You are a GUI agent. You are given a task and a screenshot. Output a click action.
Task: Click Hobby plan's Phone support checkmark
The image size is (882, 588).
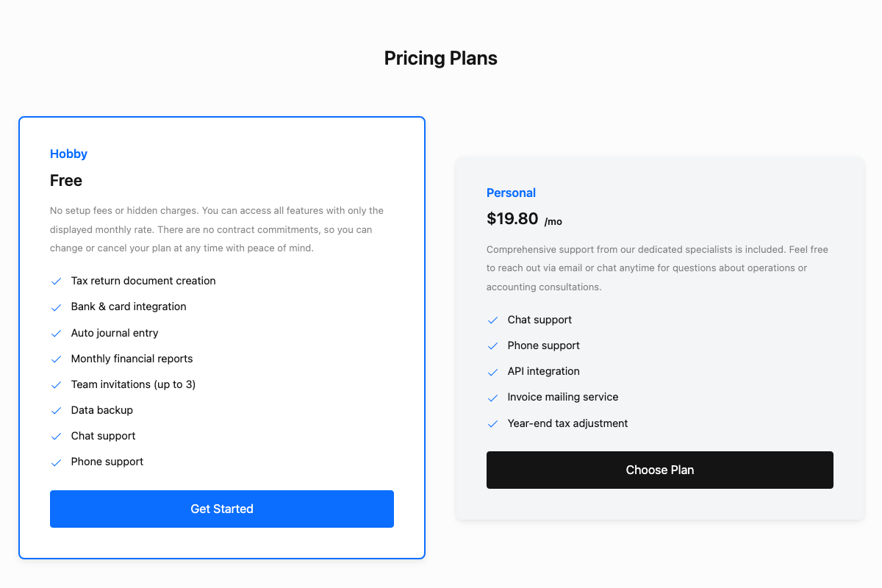point(56,462)
